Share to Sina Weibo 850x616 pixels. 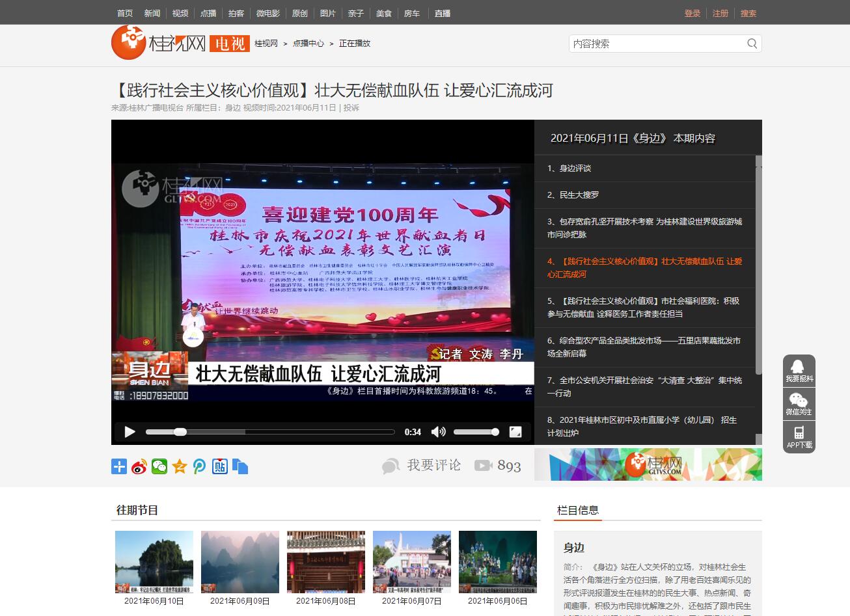pos(139,466)
